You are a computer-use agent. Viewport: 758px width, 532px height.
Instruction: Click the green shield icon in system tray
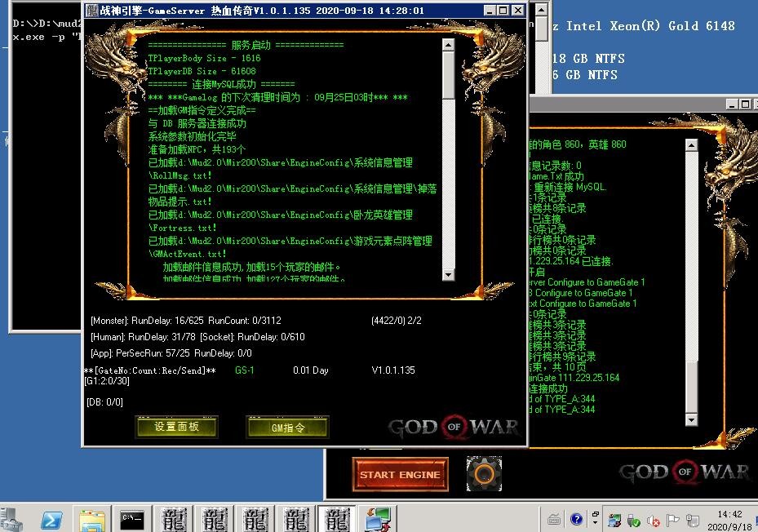(634, 520)
